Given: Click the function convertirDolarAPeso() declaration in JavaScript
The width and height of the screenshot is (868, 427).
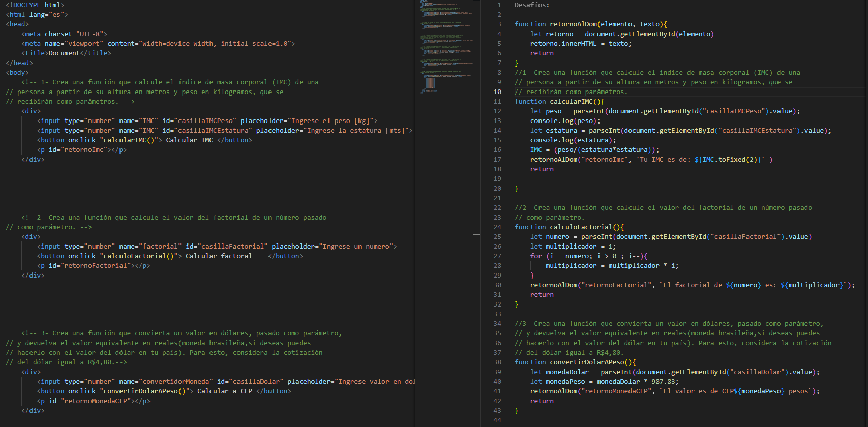Looking at the screenshot, I should pos(575,362).
